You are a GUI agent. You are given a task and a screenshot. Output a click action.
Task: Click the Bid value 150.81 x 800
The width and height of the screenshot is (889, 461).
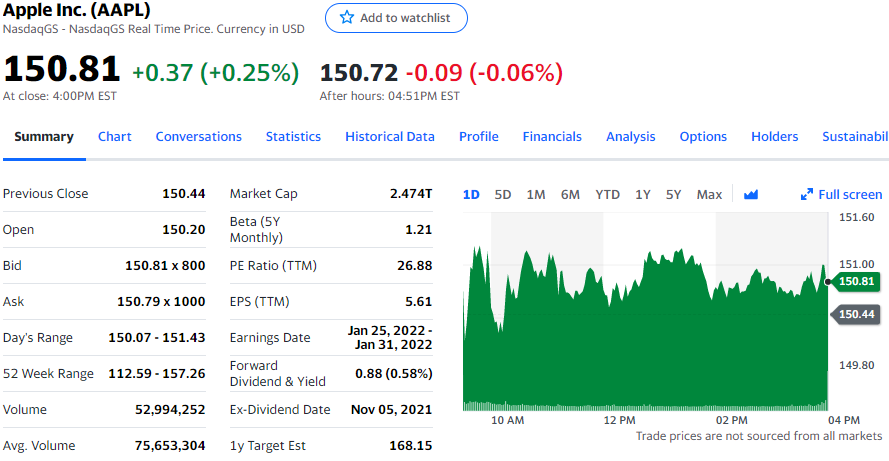tap(165, 265)
